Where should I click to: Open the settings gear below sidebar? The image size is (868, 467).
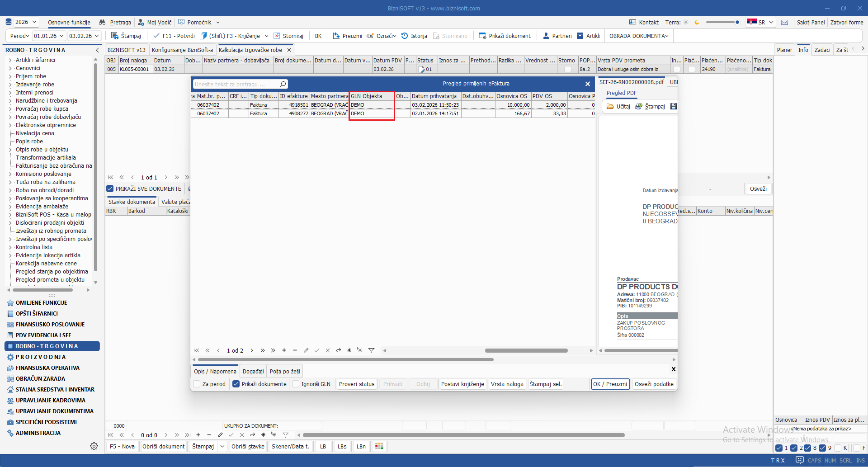[x=94, y=446]
